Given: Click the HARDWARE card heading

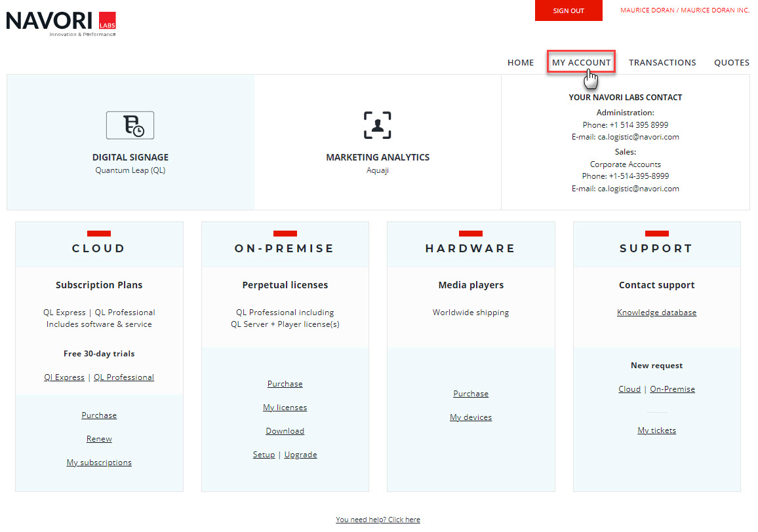Looking at the screenshot, I should click(x=470, y=248).
